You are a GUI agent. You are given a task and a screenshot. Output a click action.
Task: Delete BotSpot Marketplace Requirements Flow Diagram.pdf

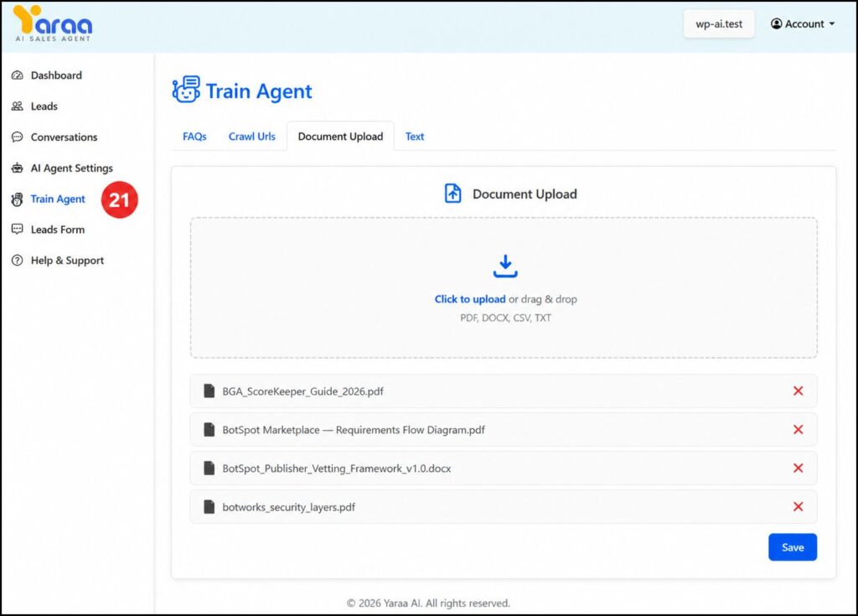(x=798, y=430)
